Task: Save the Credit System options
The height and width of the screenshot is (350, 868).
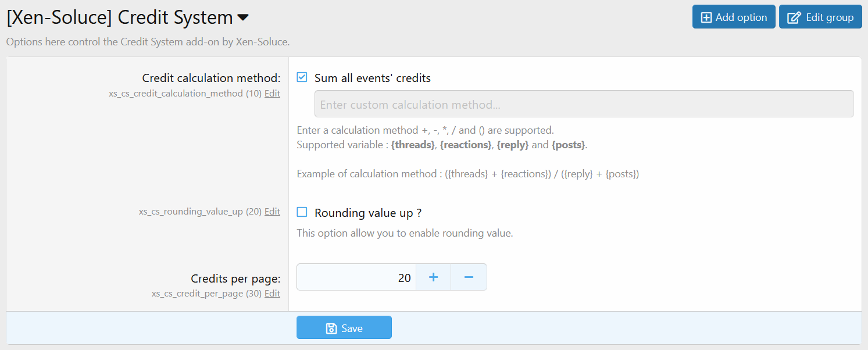Action: (344, 328)
